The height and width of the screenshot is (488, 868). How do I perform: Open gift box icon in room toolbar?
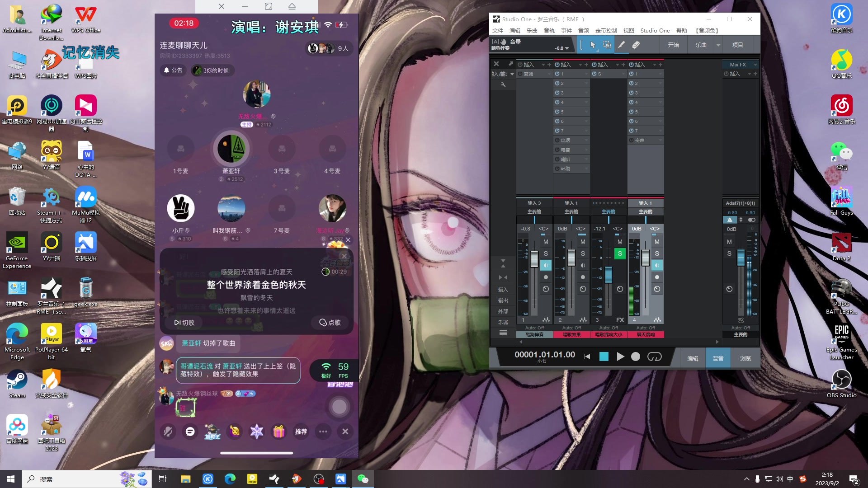tap(278, 432)
